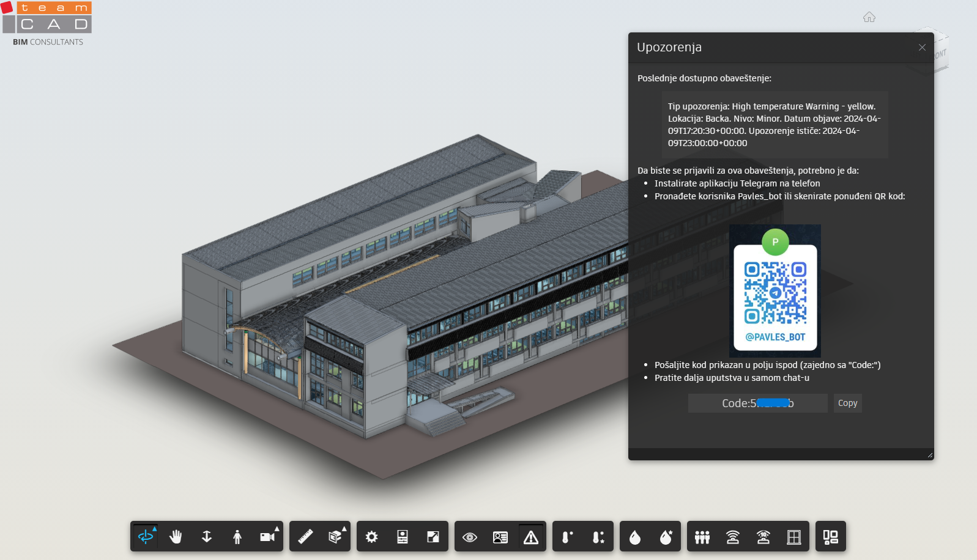Viewport: 977px width, 560px height.
Task: Click the 3D building model
Action: pyautogui.click(x=392, y=287)
